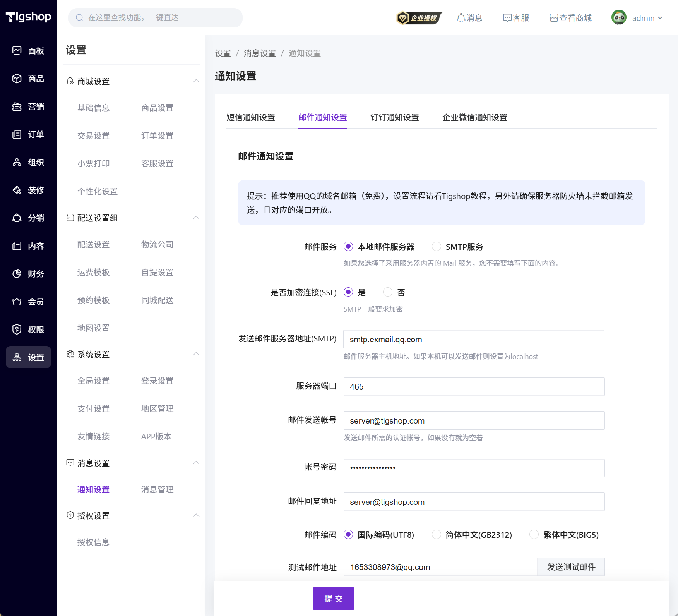Choose 否 for SSL encrypted connection
678x616 pixels.
pyautogui.click(x=388, y=292)
